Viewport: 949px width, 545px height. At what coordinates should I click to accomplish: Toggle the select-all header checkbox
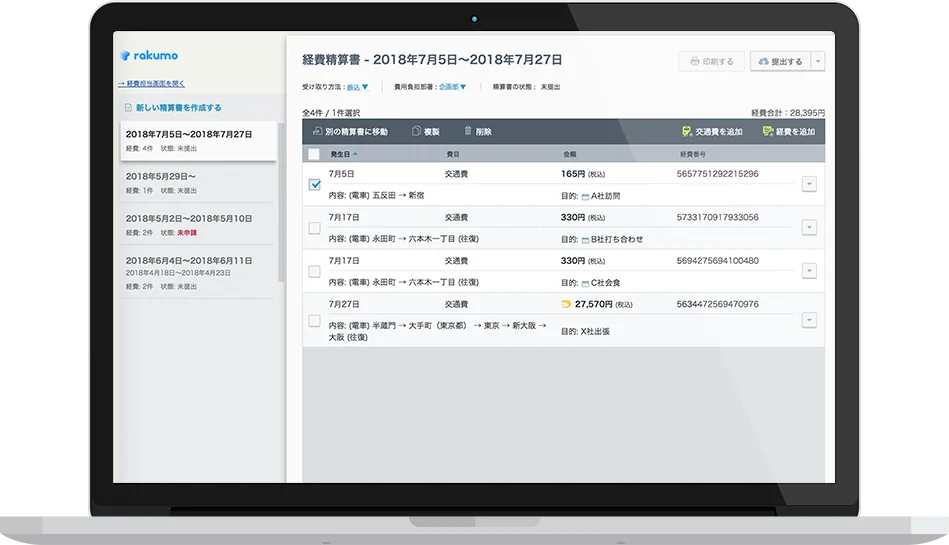(314, 154)
